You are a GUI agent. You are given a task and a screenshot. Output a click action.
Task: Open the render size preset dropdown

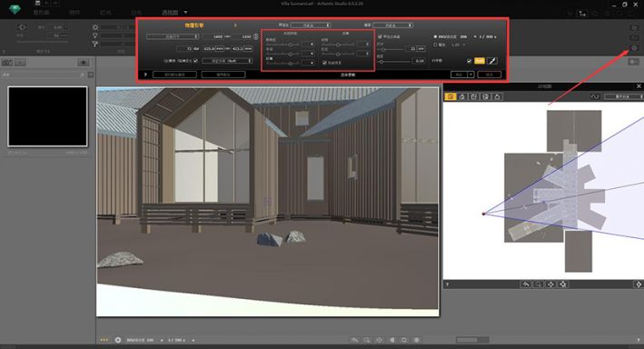173,36
